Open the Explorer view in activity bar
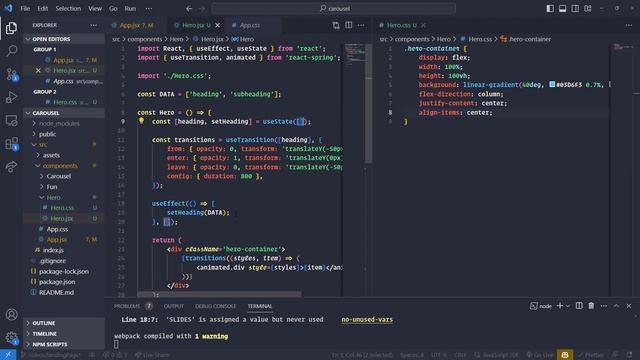 point(11,28)
